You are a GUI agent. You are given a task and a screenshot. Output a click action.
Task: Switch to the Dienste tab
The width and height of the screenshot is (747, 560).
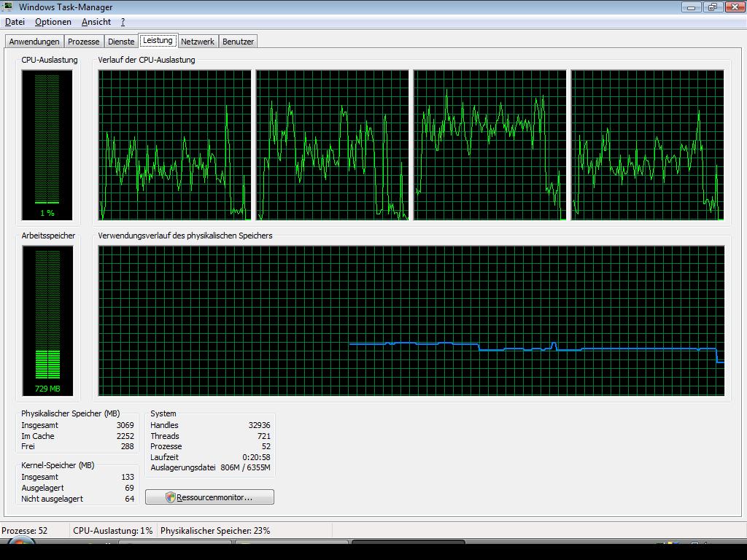(121, 42)
